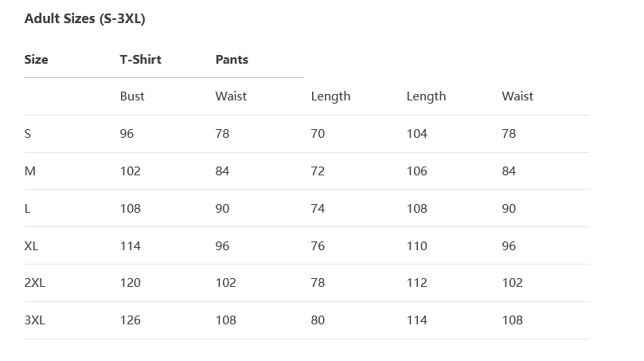Click bust value 120 in 2XL row
Image resolution: width=644 pixels, height=361 pixels.
coord(131,283)
